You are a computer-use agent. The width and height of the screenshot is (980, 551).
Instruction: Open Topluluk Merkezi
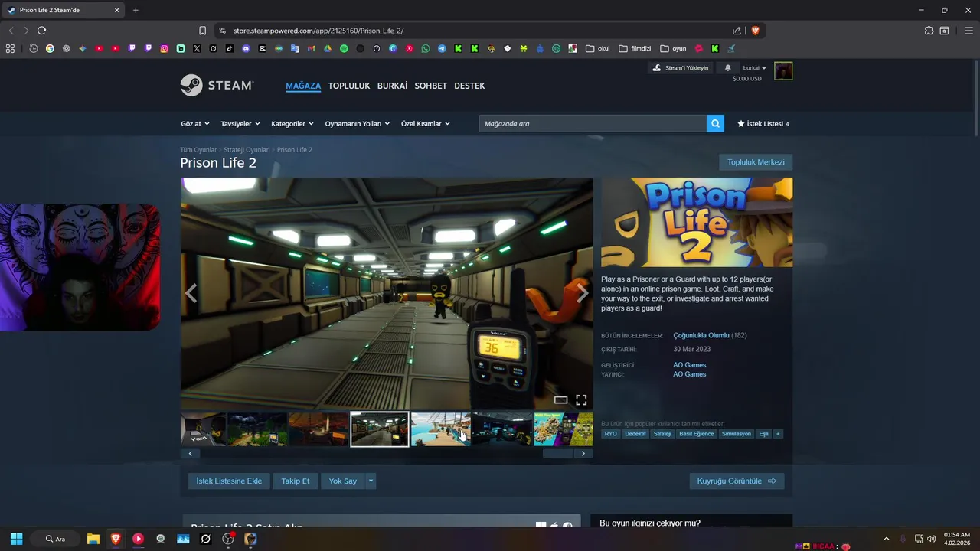click(x=756, y=162)
